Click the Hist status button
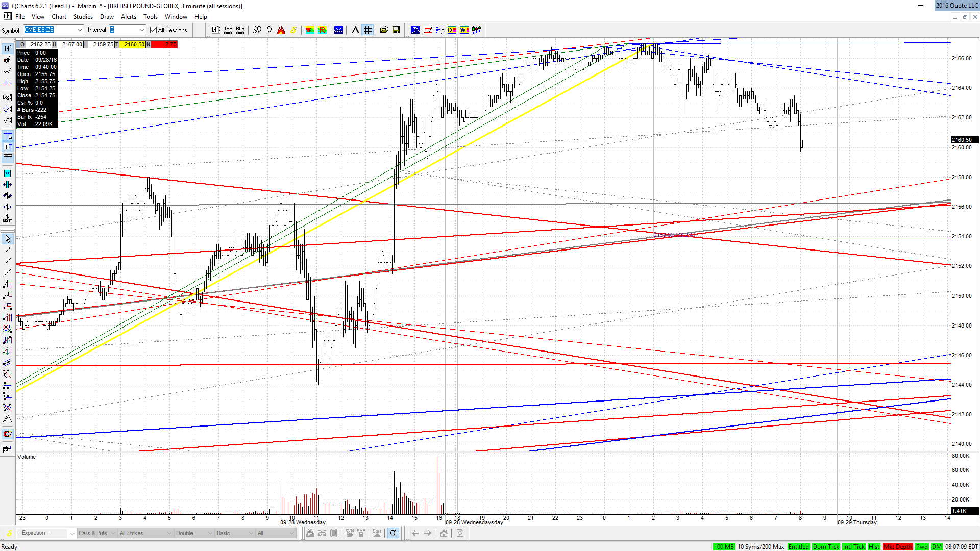This screenshot has width=980, height=551. coord(874,547)
